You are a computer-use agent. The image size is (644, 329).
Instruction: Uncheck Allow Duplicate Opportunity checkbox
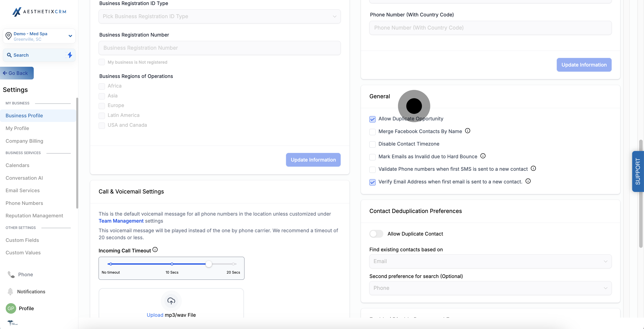coord(373,119)
